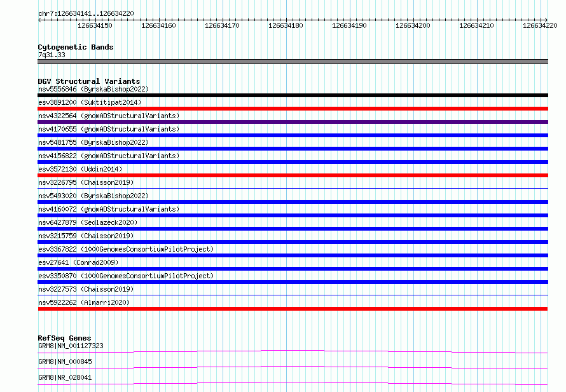Select variant nsv5481755 (ByrskaBishop2022) label

93,142
